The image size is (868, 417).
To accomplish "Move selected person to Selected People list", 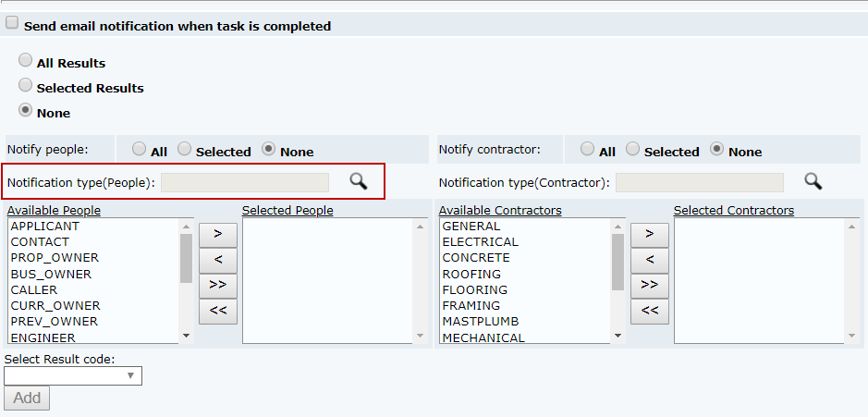I will coord(218,233).
